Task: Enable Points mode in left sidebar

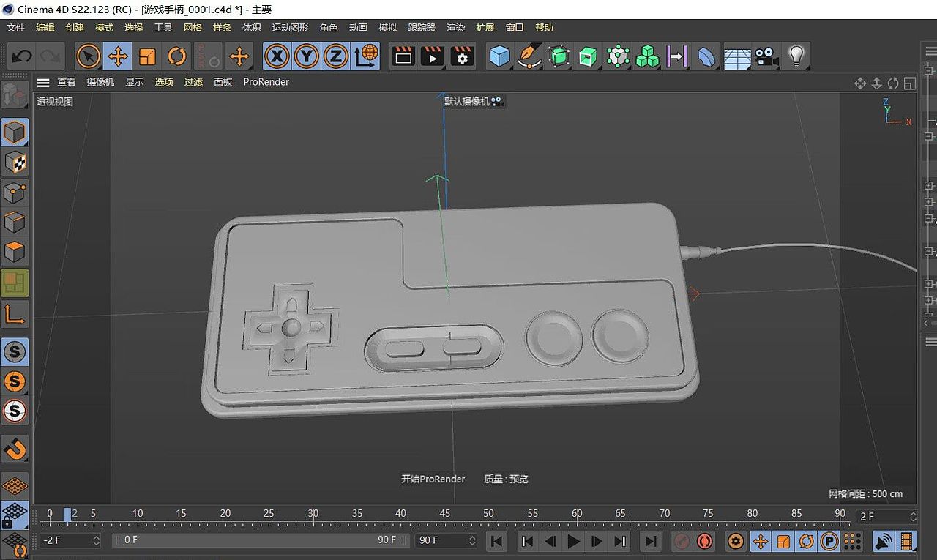Action: pyautogui.click(x=15, y=193)
